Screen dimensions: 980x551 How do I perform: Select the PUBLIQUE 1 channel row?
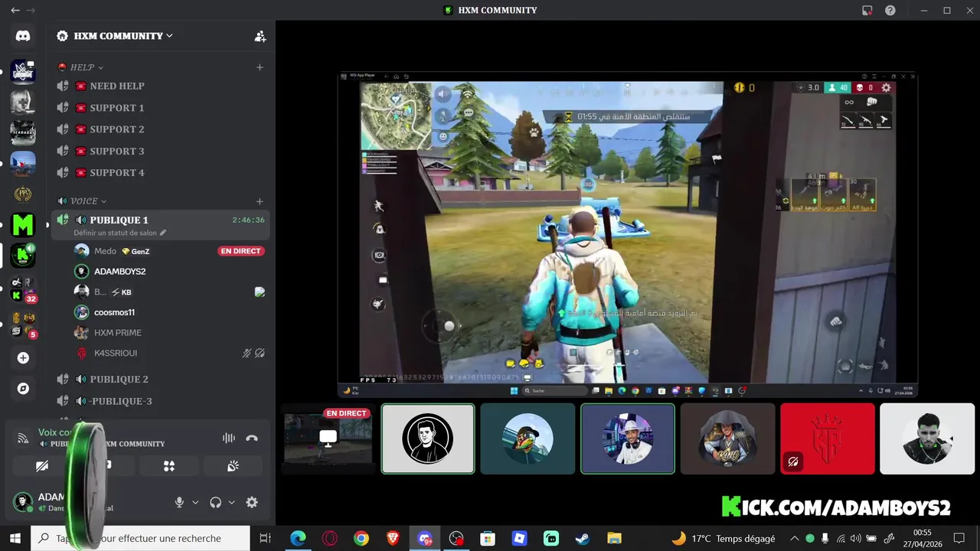161,225
